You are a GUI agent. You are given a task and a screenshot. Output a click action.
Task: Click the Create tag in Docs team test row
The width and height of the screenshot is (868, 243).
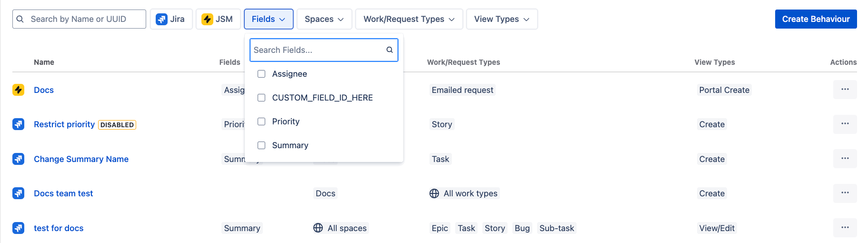click(x=712, y=193)
